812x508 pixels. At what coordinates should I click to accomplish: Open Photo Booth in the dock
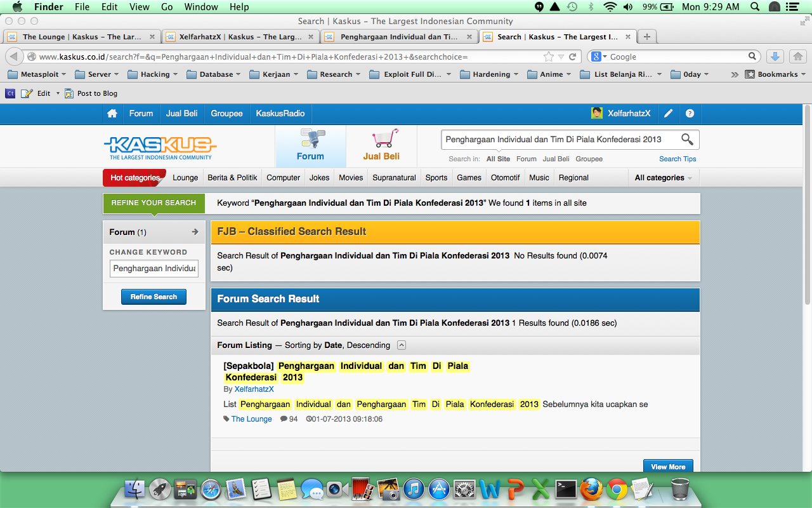[x=362, y=490]
